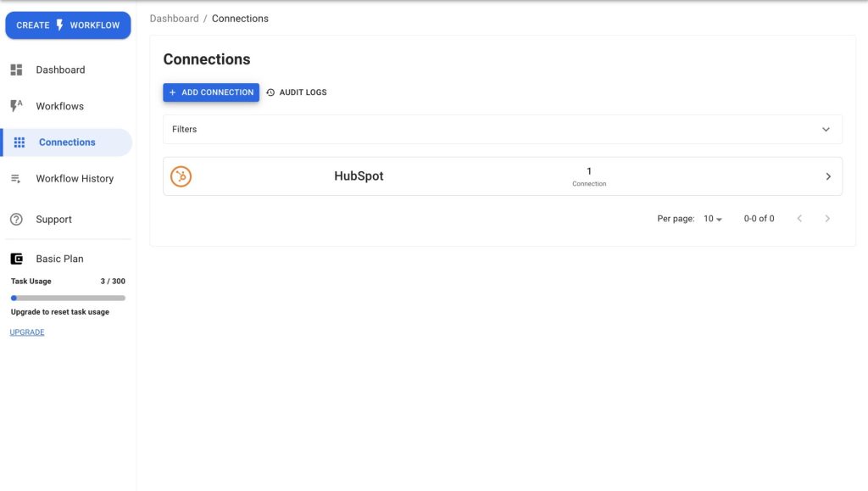This screenshot has height=491, width=868.
Task: Click the Support question mark icon
Action: 17,219
